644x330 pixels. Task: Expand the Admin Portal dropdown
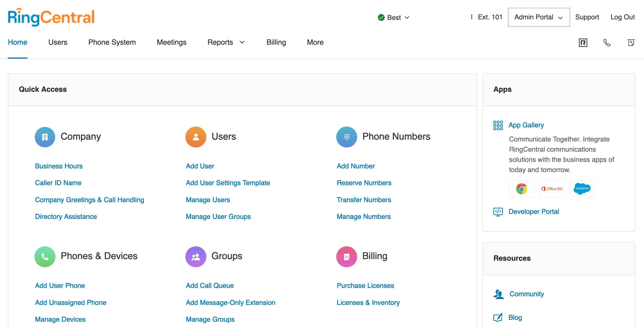click(x=538, y=17)
